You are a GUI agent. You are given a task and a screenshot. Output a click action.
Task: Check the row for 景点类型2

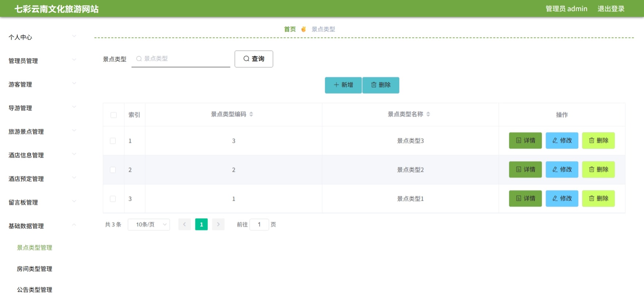coord(113,170)
